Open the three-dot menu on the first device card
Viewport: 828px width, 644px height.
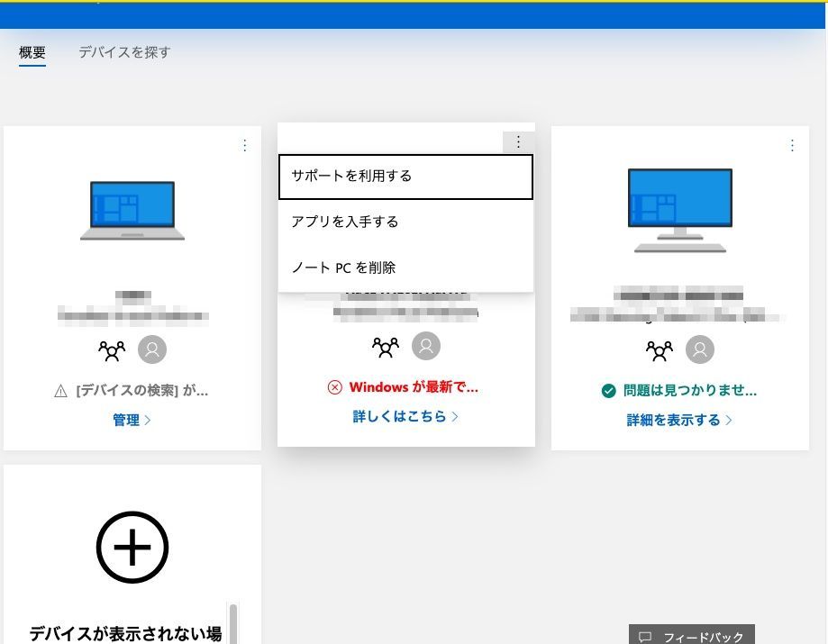244,145
